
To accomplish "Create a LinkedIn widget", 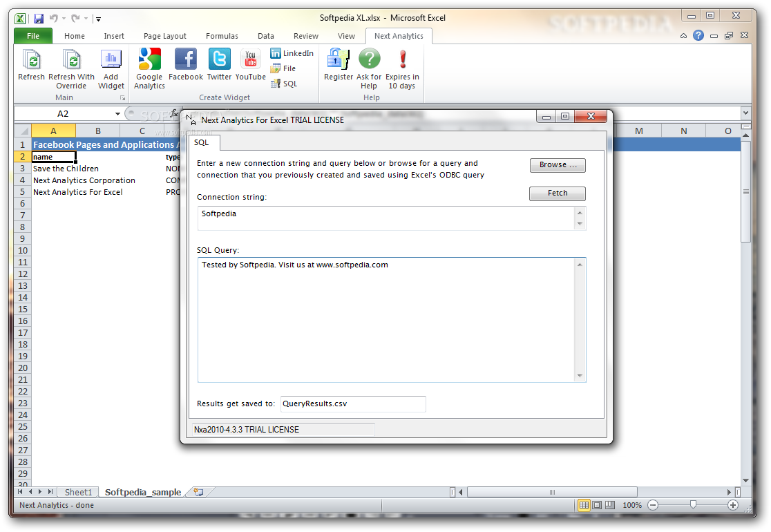I will coord(292,53).
